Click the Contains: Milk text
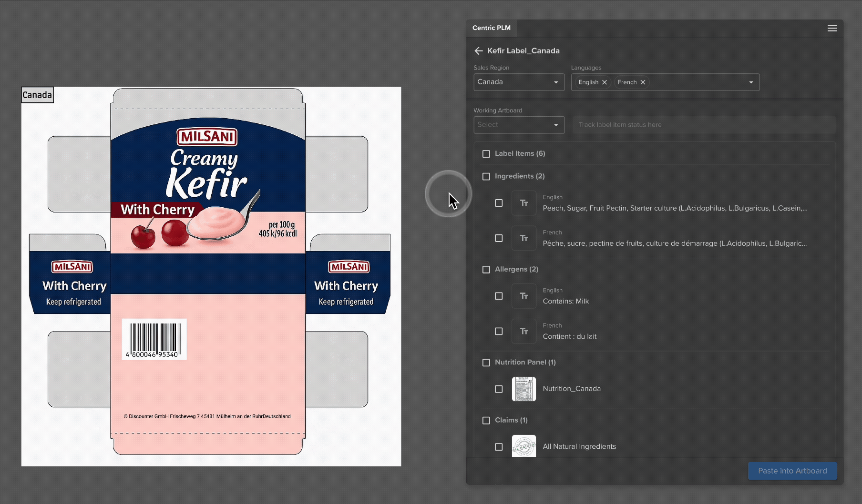This screenshot has width=862, height=504. (x=566, y=301)
